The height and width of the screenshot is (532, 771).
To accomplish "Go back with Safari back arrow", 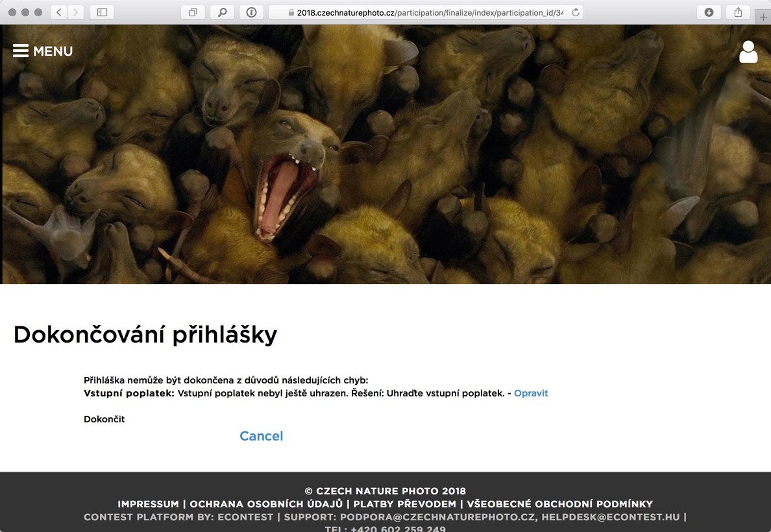I will tap(59, 12).
